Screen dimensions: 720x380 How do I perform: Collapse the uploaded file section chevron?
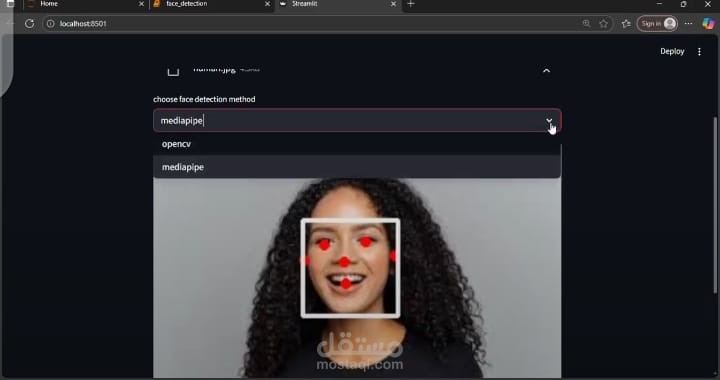pos(546,71)
